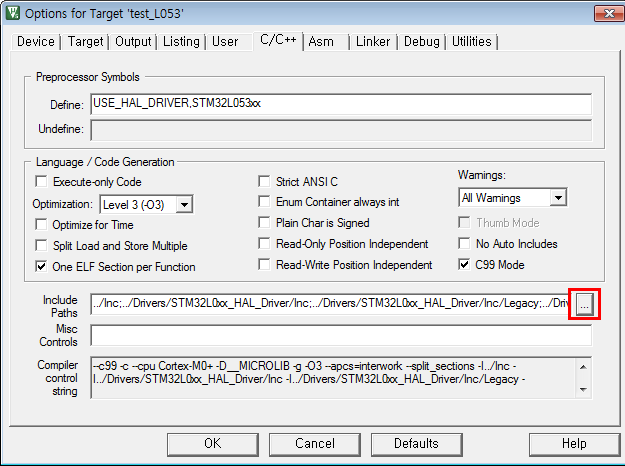Enable Plain Char is Signed
The width and height of the screenshot is (625, 466).
[x=264, y=222]
